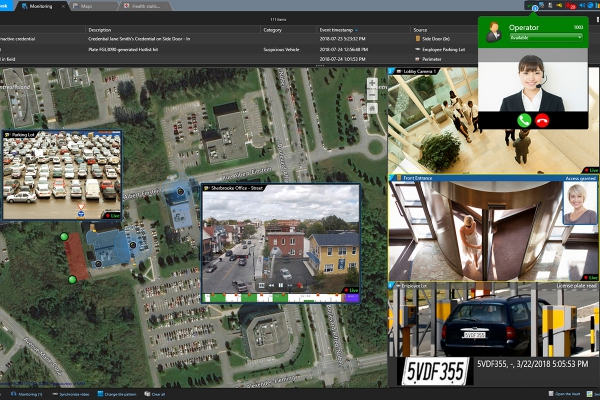Click the Monitoring button in bottom bar
Screen dimensions: 600x400
tap(26, 394)
